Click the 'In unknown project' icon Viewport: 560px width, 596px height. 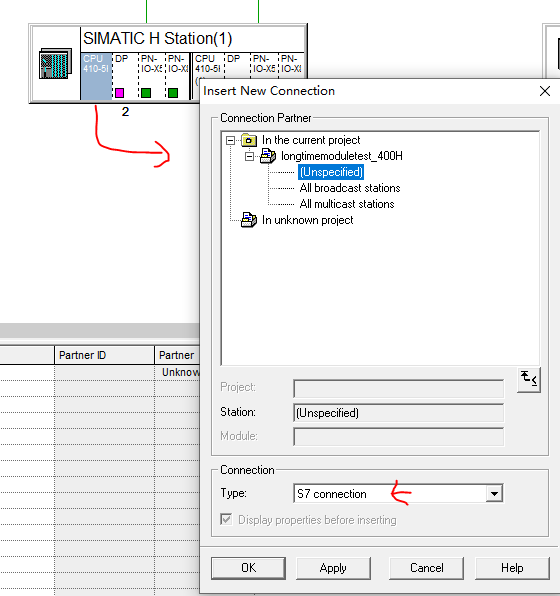tap(249, 220)
